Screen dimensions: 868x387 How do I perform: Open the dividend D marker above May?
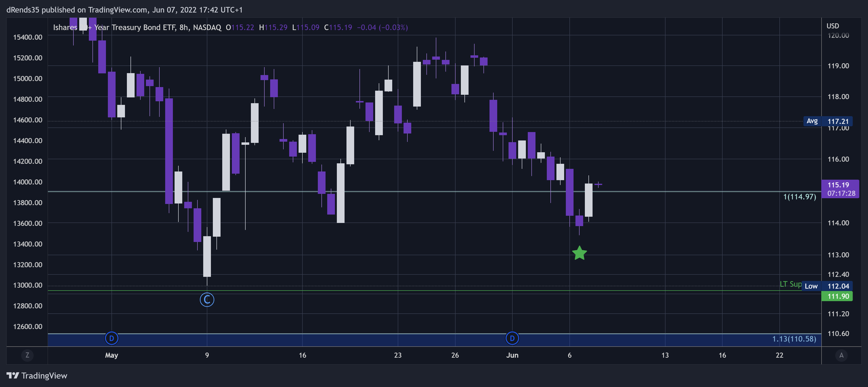click(x=111, y=338)
